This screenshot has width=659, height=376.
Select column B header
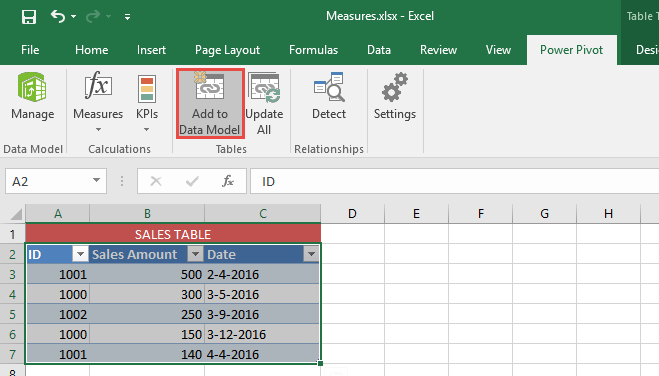[x=147, y=214]
